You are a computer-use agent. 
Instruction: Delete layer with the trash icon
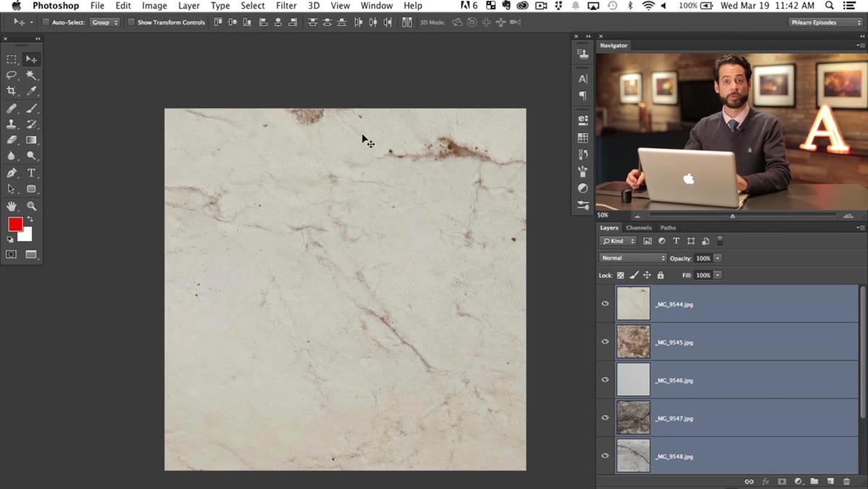(847, 482)
